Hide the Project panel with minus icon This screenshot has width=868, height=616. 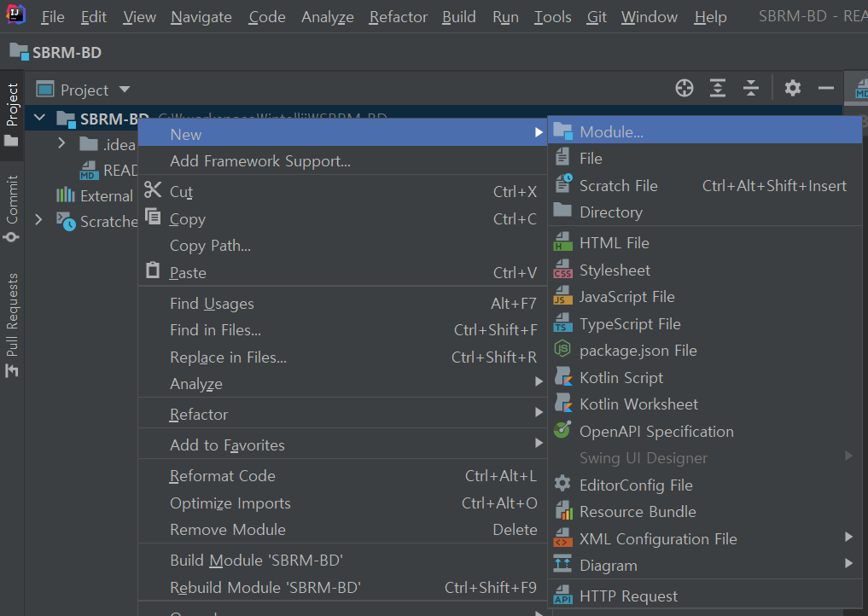tap(826, 88)
